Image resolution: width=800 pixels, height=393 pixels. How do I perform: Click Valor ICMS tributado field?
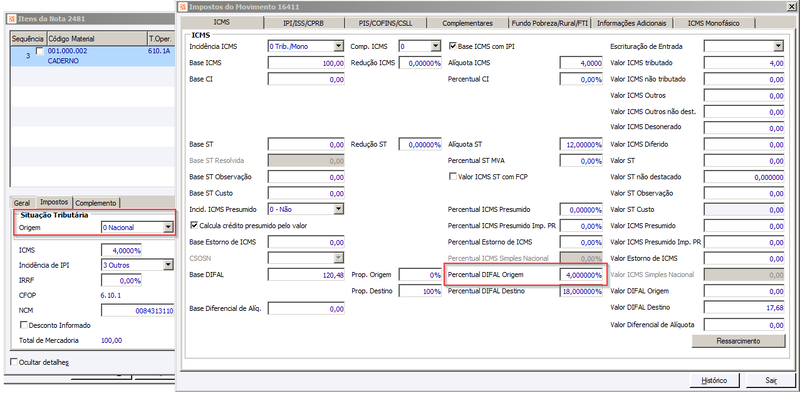[744, 63]
